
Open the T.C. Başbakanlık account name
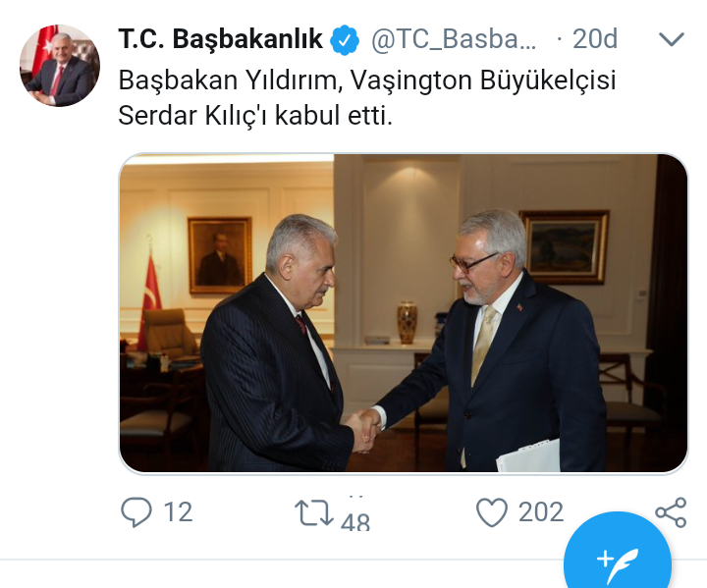pyautogui.click(x=221, y=39)
